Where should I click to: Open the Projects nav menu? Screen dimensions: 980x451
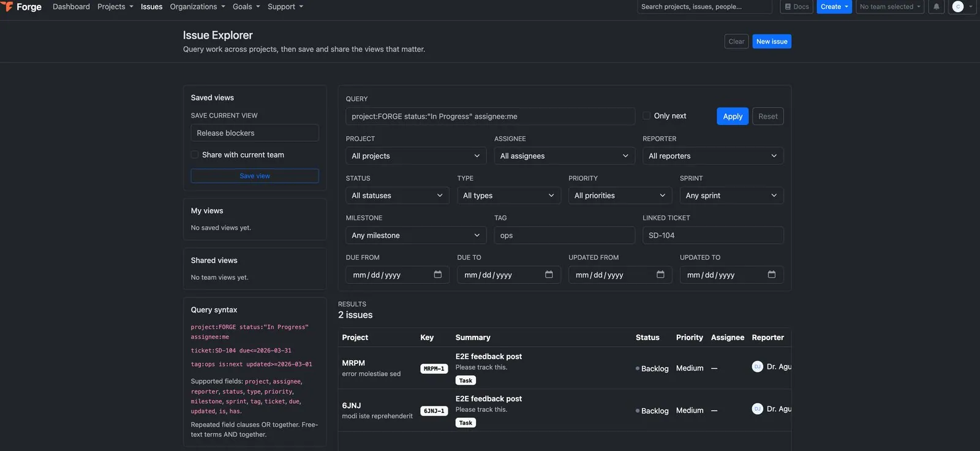[115, 7]
